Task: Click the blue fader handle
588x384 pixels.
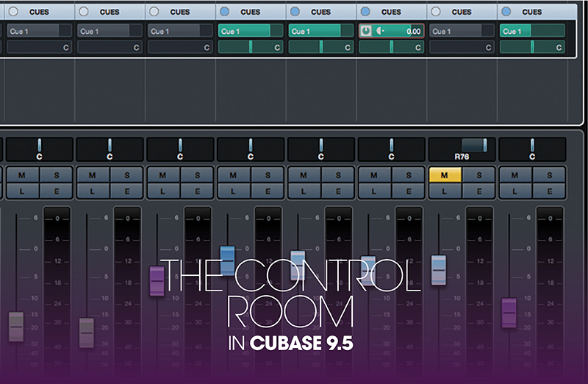Action: pyautogui.click(x=227, y=261)
